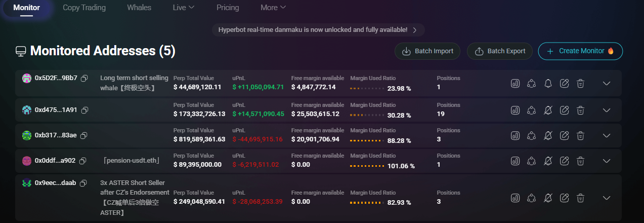The height and width of the screenshot is (223, 644).
Task: Turn on alerts bell for 0x0ddf...a902
Action: [x=548, y=161]
